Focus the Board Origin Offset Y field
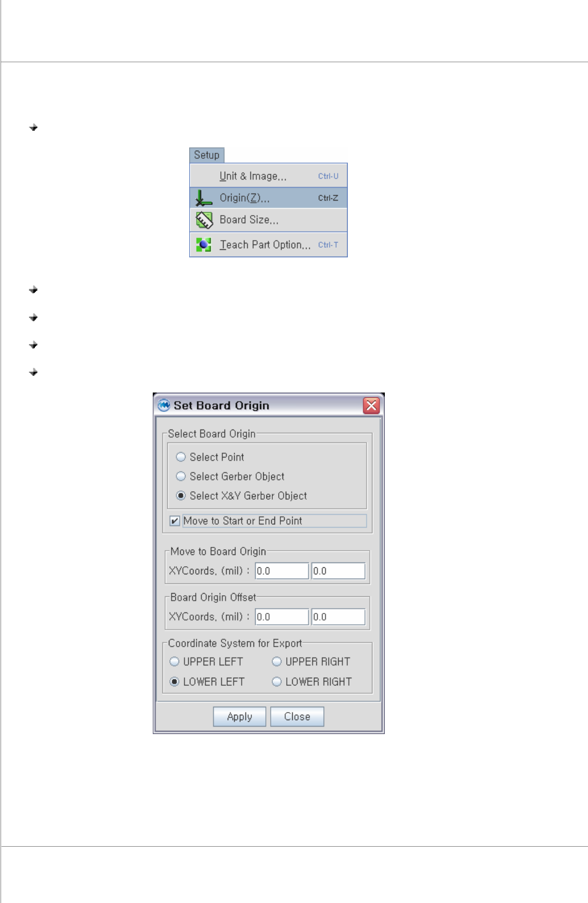Image resolution: width=588 pixels, height=903 pixels. pos(338,617)
